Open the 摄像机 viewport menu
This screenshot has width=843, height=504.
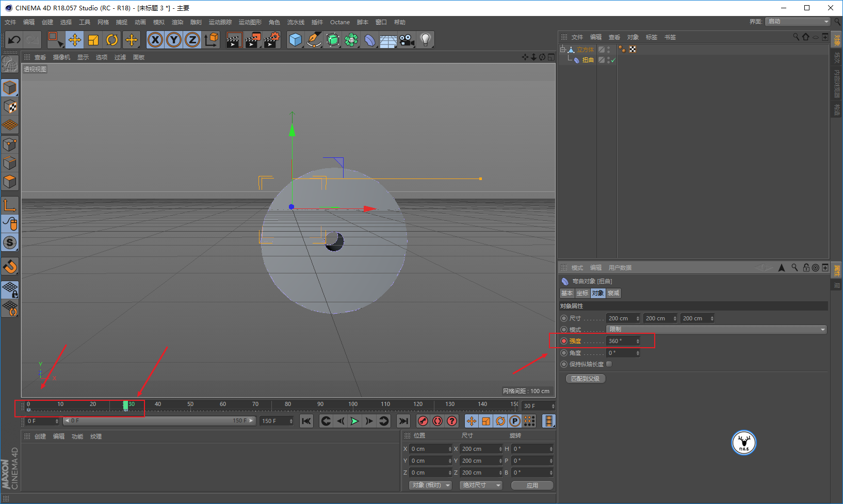(x=61, y=57)
